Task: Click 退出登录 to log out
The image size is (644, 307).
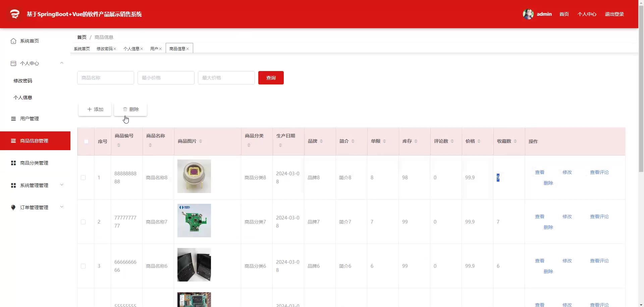Action: (x=614, y=14)
